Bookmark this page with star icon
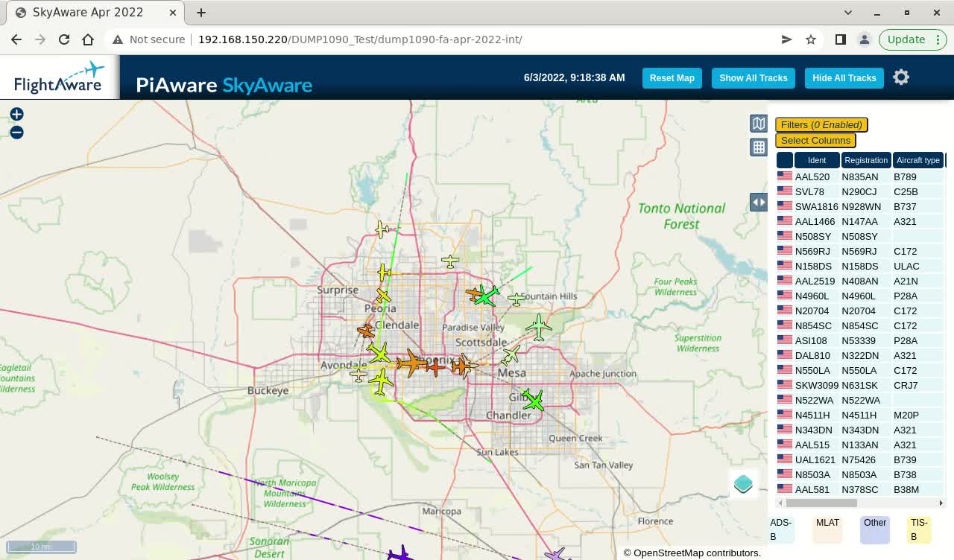954x560 pixels. click(811, 39)
